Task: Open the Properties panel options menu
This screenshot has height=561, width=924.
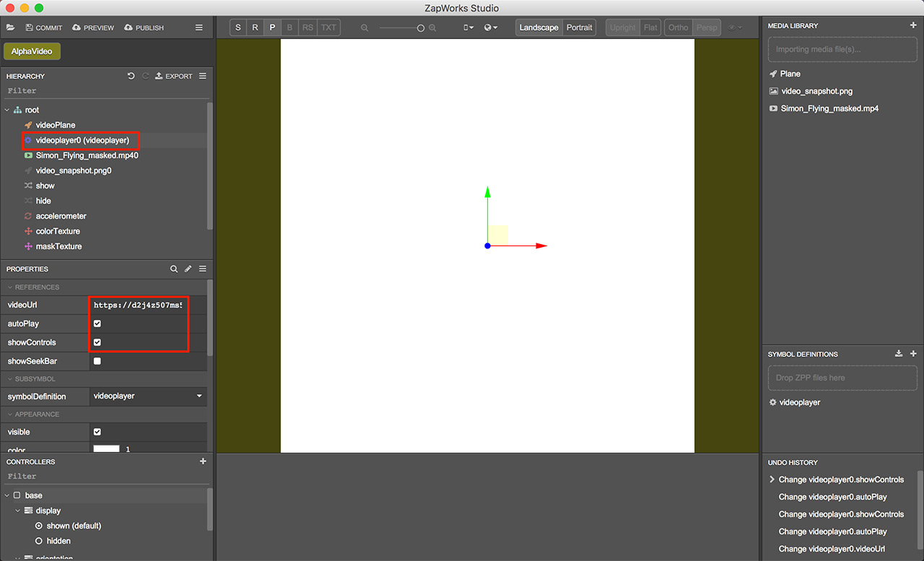Action: pos(203,269)
